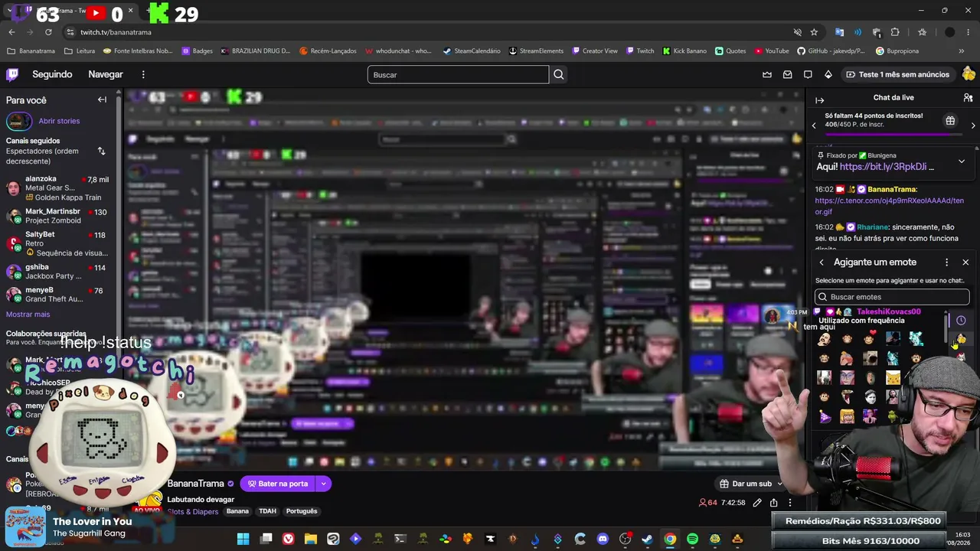Edit stream info pencil icon

pos(757,503)
